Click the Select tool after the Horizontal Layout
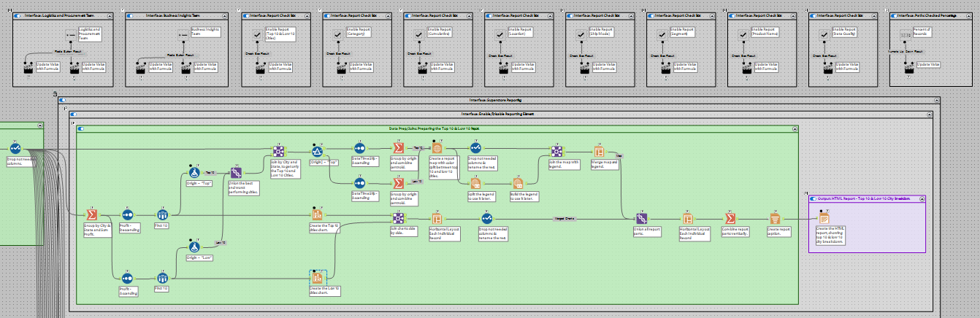 [487, 217]
